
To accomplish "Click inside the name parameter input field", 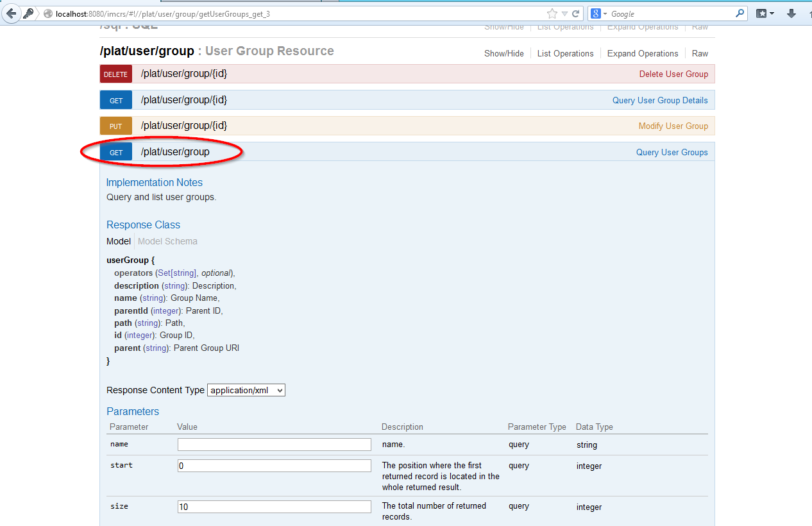I will [x=274, y=444].
